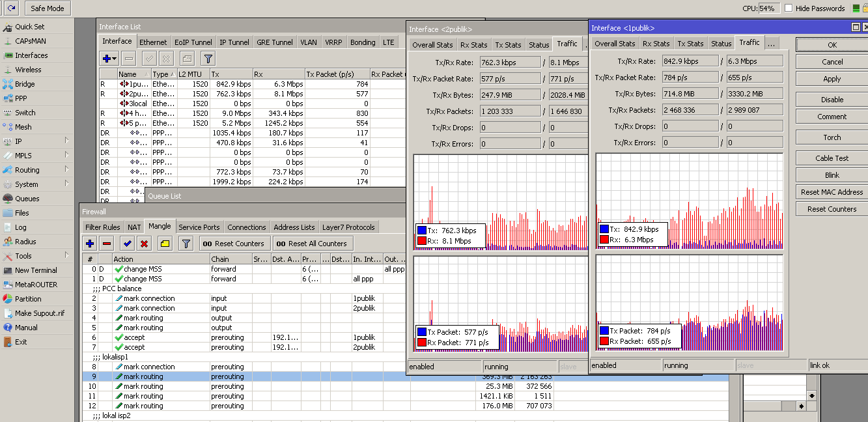The image size is (868, 422).
Task: Open the Manual entry
Action: [26, 328]
